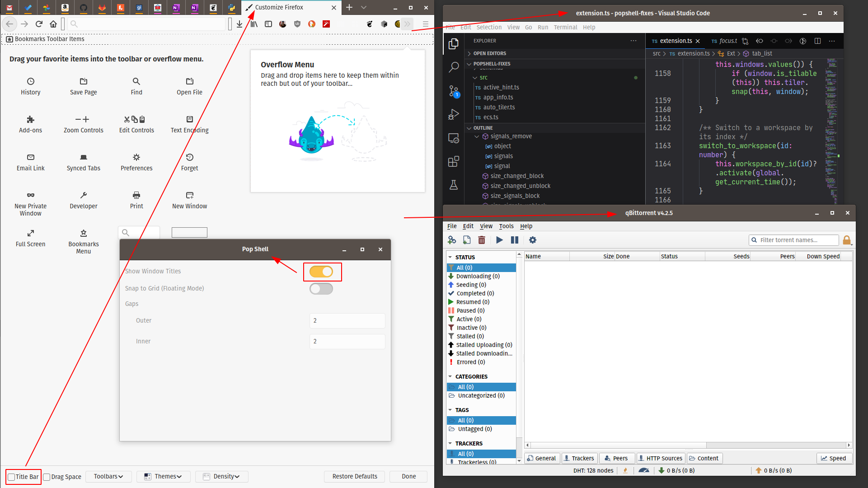Screen dimensions: 868x488
Task: Collapse the CATEGORIES section in qBittorrent
Action: [x=450, y=376]
